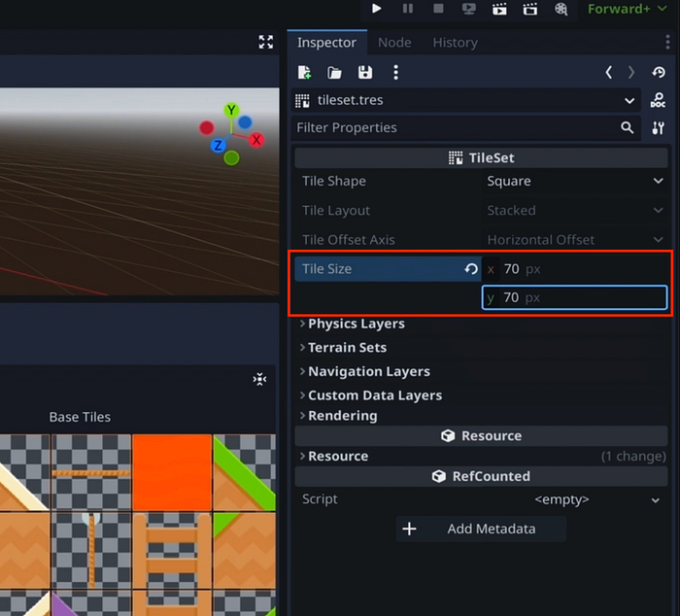
Task: Open the Remote Debug options icon
Action: [x=469, y=8]
